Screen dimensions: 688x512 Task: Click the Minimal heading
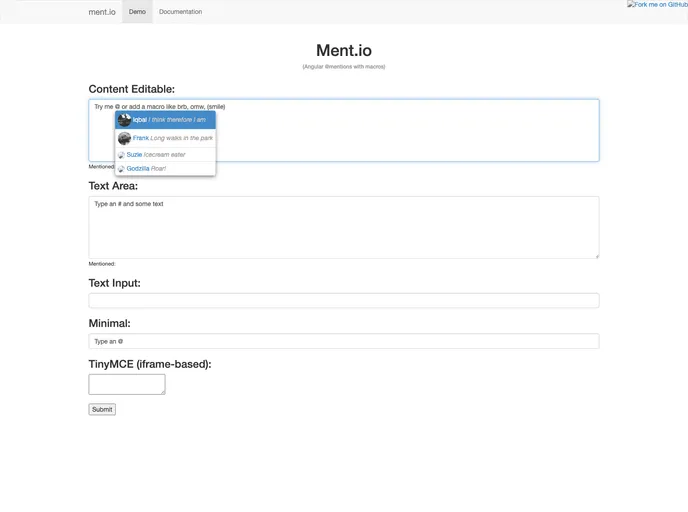(x=110, y=323)
